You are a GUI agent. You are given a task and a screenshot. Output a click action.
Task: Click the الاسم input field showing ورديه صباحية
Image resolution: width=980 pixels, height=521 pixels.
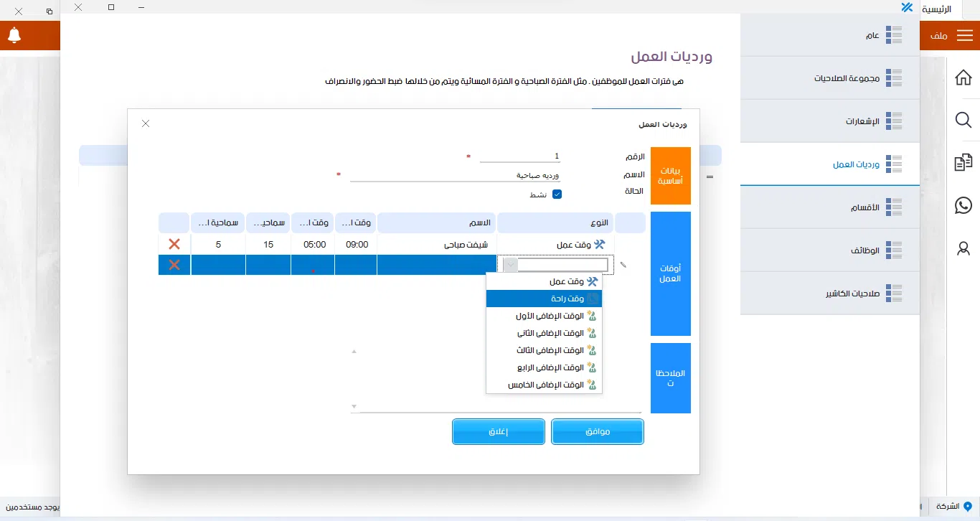pyautogui.click(x=502, y=175)
